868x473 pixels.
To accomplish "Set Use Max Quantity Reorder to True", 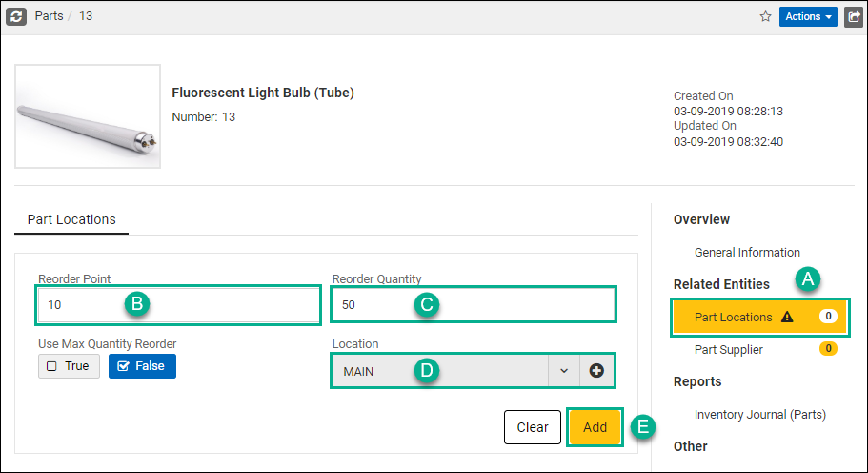I will click(x=69, y=366).
